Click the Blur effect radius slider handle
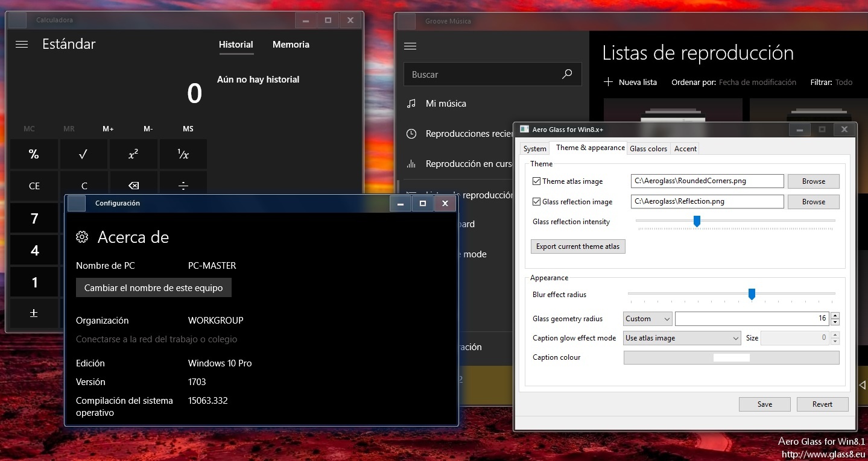 (x=752, y=294)
